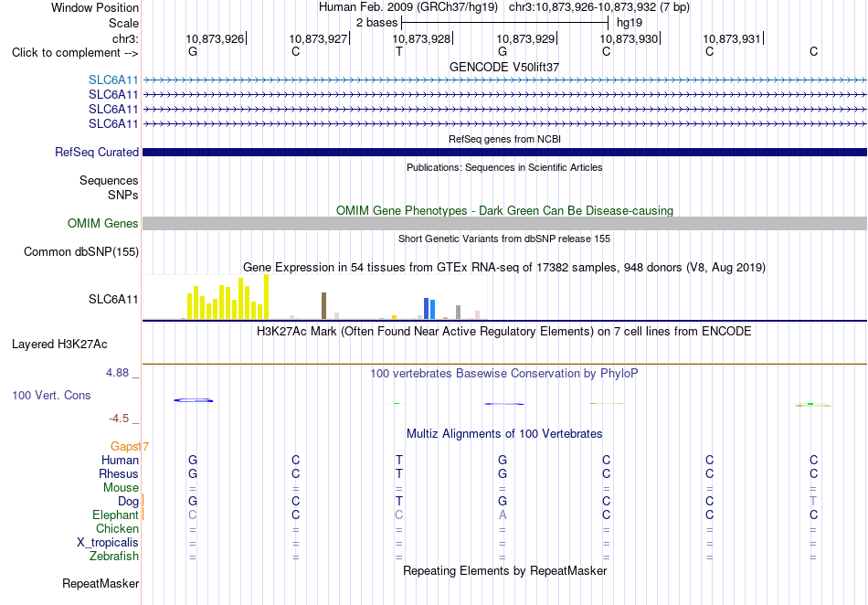Click the Elephant 'A' base in alignment
This screenshot has width=868, height=605.
click(503, 515)
